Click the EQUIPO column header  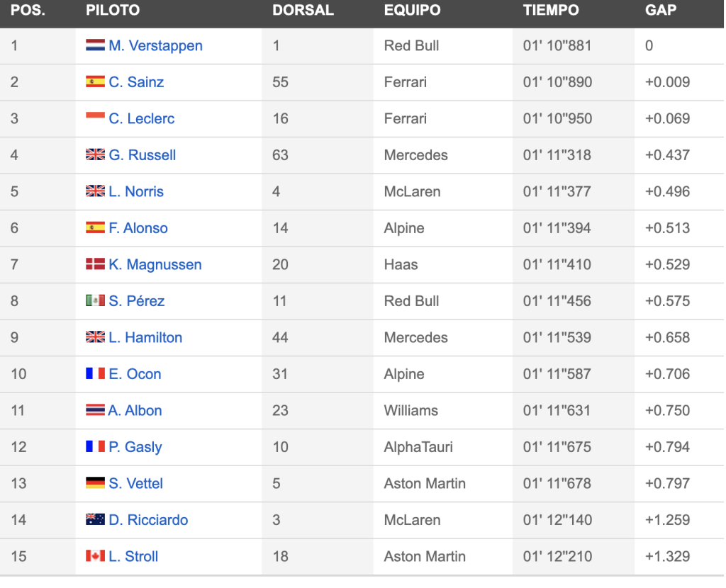[x=412, y=10]
